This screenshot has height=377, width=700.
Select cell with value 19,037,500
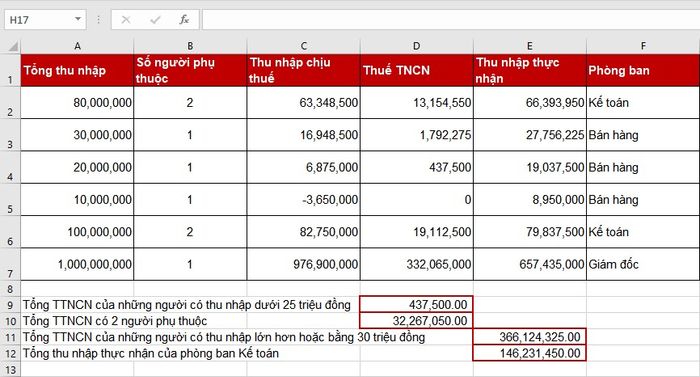[x=529, y=168]
